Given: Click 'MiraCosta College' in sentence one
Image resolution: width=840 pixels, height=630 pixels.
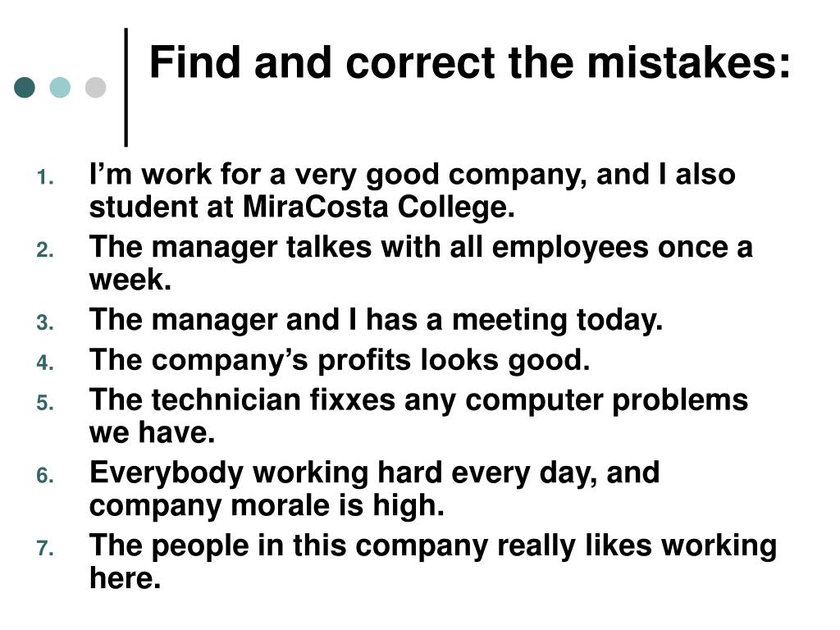Looking at the screenshot, I should coord(379,207).
